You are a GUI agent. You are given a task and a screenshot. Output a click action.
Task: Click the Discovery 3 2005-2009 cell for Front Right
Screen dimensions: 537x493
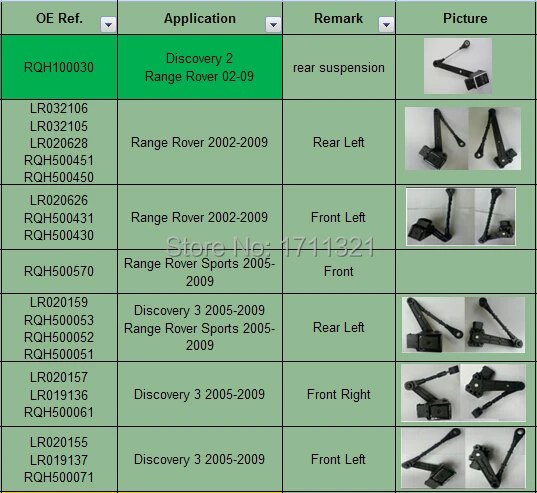200,394
